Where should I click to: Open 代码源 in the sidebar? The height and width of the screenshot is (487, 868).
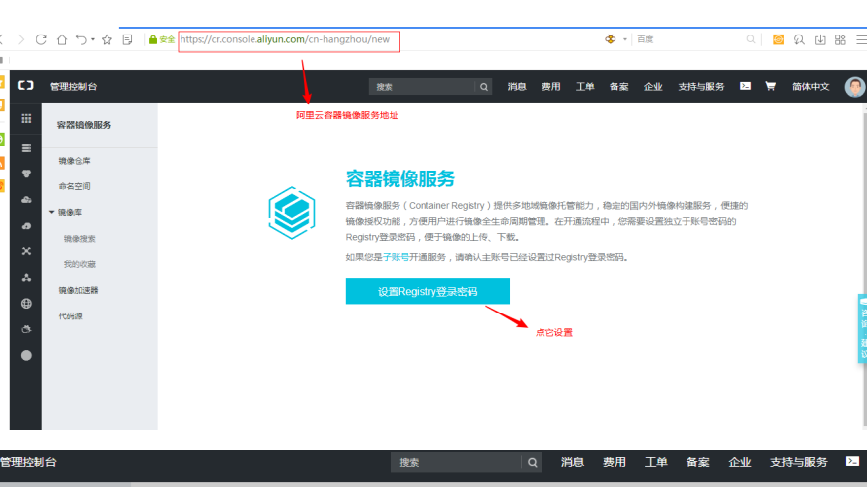coord(70,316)
